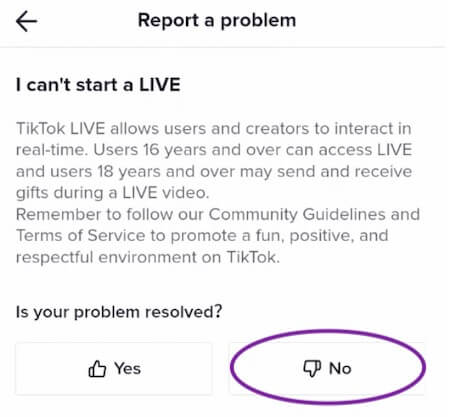Tap the respectful environment on TikTok line

click(148, 257)
